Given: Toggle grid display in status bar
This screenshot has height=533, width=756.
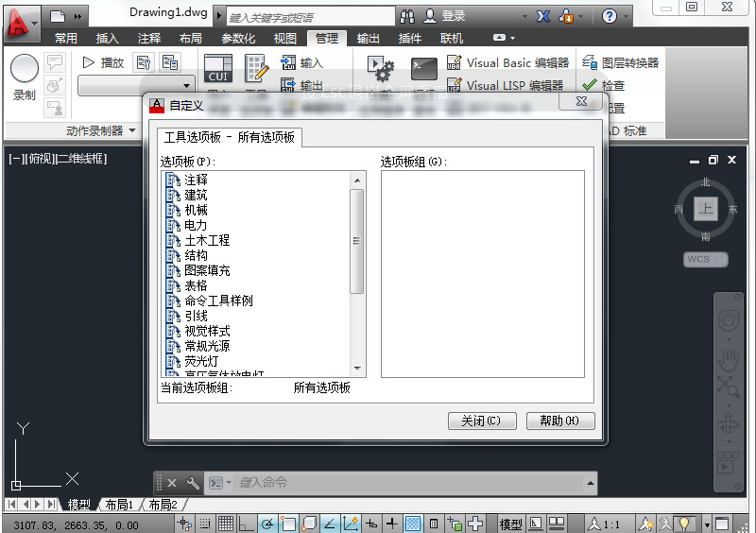Looking at the screenshot, I should coord(226,524).
